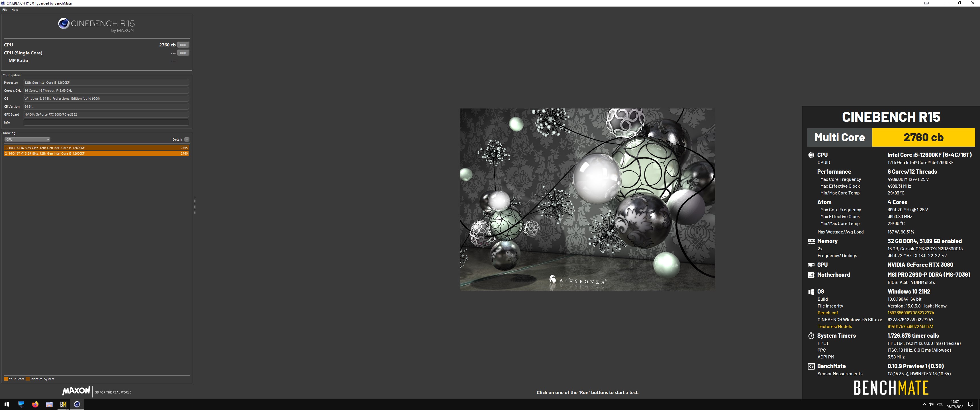Viewport: 980px width, 410px height.
Task: Click the MAXON logo at panel bottom
Action: 76,391
